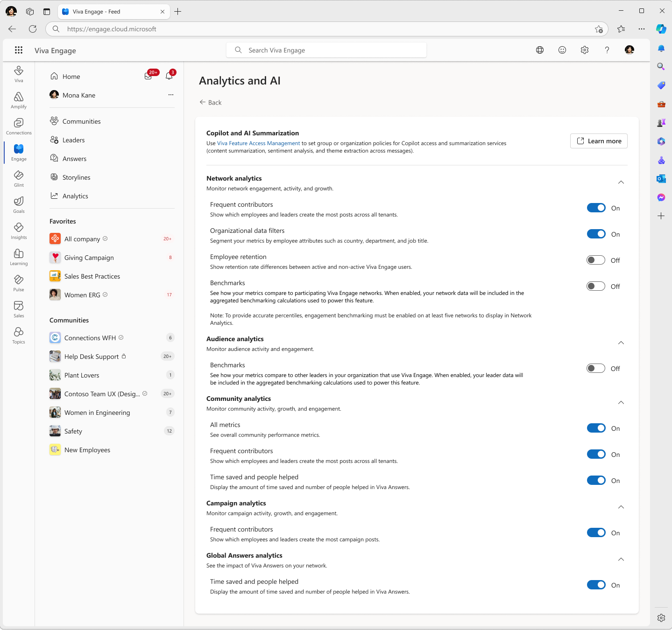Open the Women ERG community thumbnail
The width and height of the screenshot is (672, 630).
55,294
